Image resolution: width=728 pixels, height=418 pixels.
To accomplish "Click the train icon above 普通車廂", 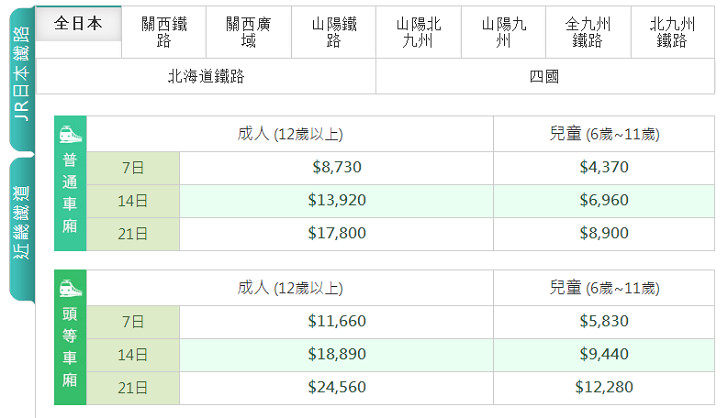I will 71,134.
